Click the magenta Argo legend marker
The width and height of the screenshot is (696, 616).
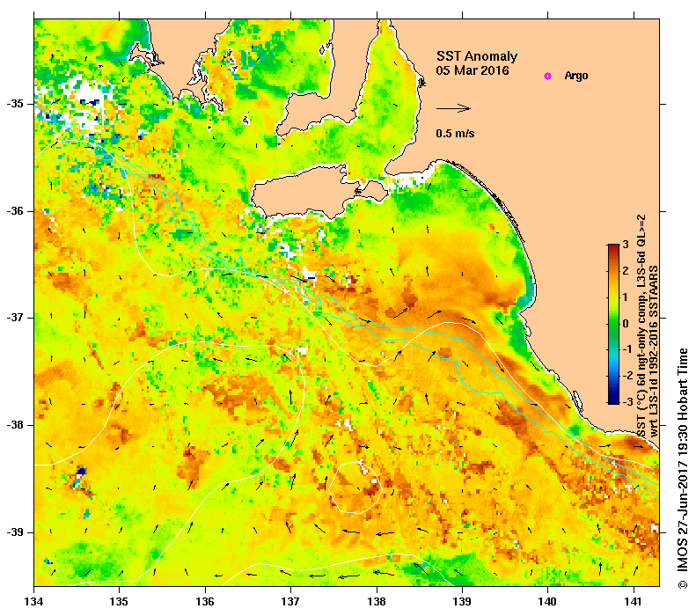click(x=547, y=76)
